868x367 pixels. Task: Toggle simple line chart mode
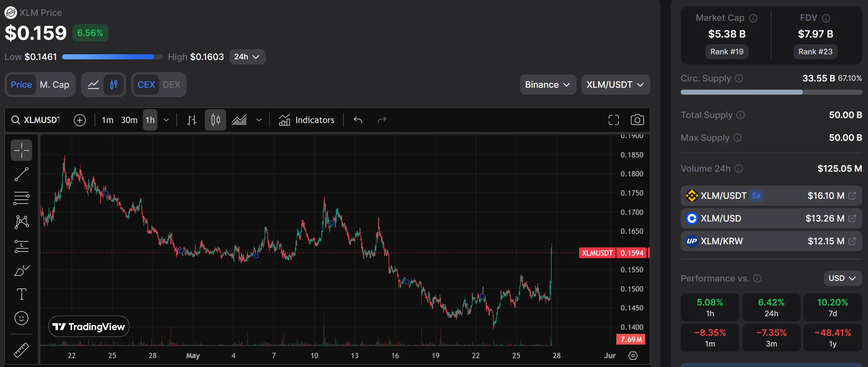click(93, 85)
